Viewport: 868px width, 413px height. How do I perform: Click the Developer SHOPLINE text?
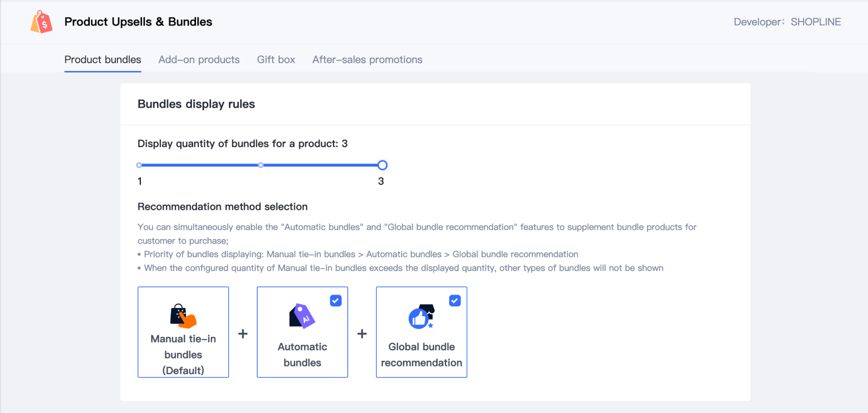point(787,22)
